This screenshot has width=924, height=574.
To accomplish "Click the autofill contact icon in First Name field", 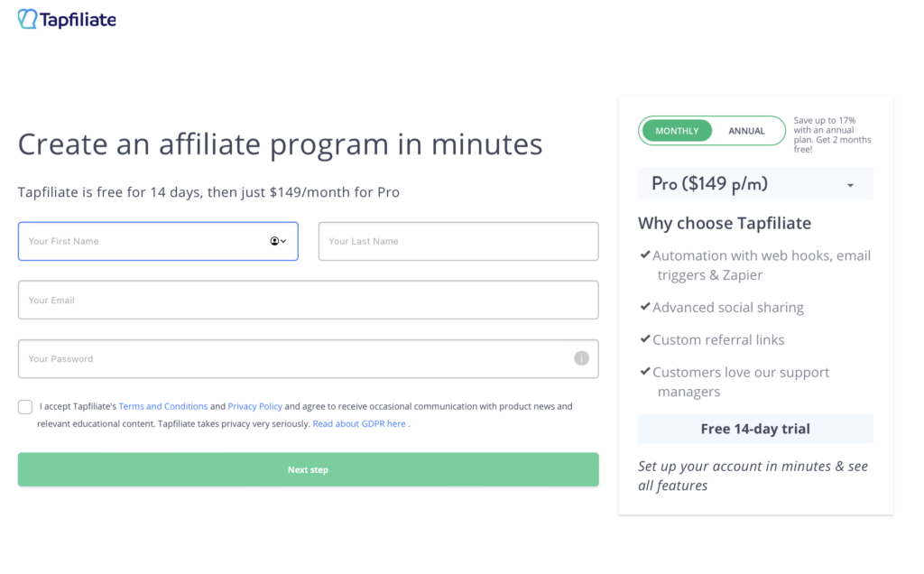I will [274, 241].
